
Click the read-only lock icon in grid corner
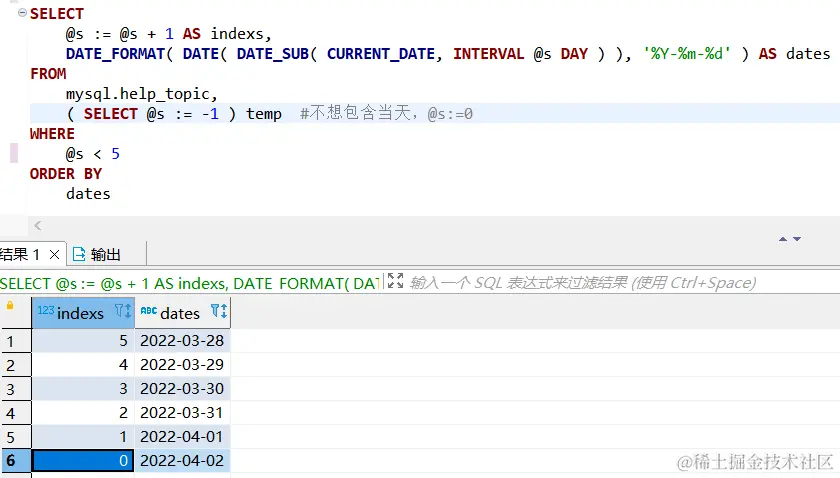point(10,306)
